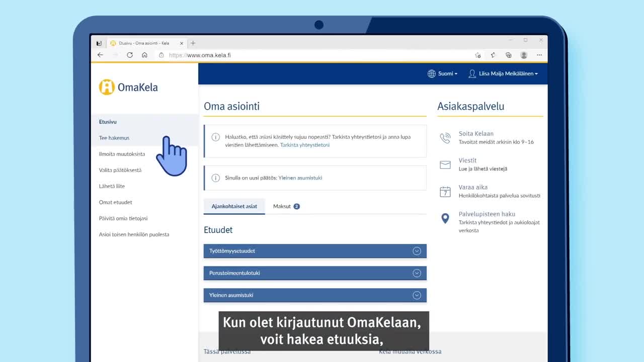Select the Ajankohtaiset asiat tab

click(x=234, y=206)
